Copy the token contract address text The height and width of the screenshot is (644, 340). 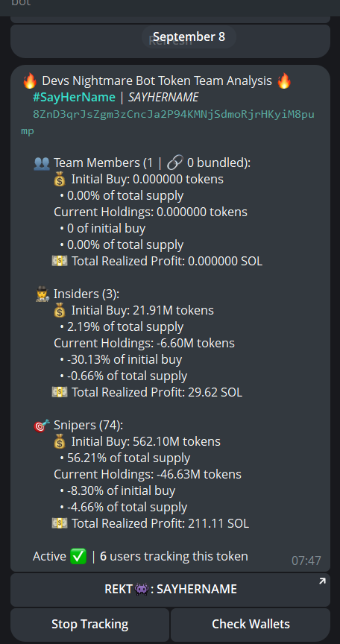tap(168, 122)
